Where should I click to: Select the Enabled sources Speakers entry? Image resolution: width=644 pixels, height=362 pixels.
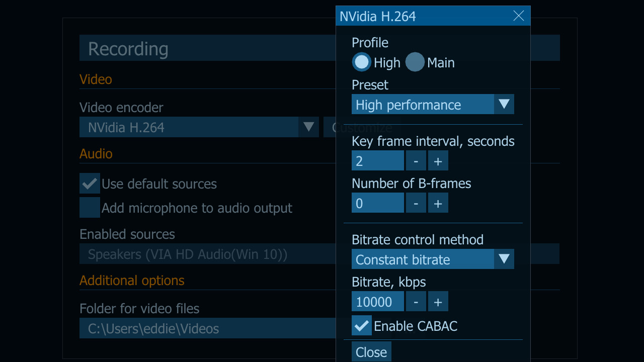[201, 254]
